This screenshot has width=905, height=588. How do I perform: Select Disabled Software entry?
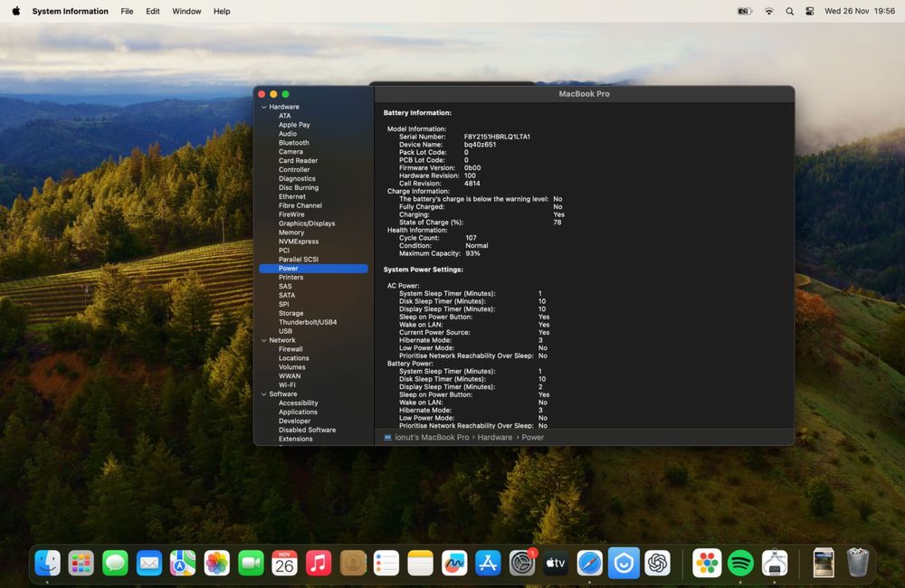[x=307, y=430]
